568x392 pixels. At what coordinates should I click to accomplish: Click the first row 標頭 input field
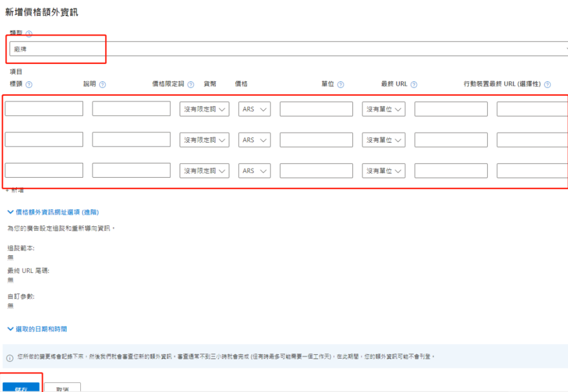click(44, 108)
